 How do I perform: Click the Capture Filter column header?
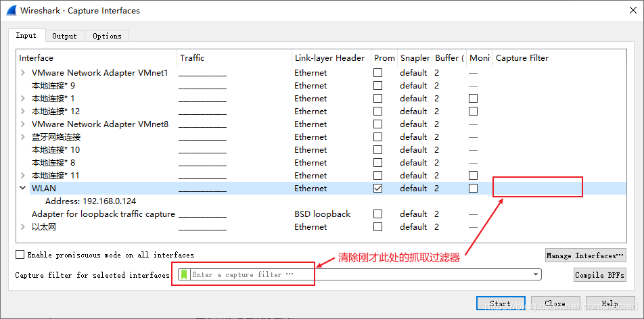click(559, 58)
